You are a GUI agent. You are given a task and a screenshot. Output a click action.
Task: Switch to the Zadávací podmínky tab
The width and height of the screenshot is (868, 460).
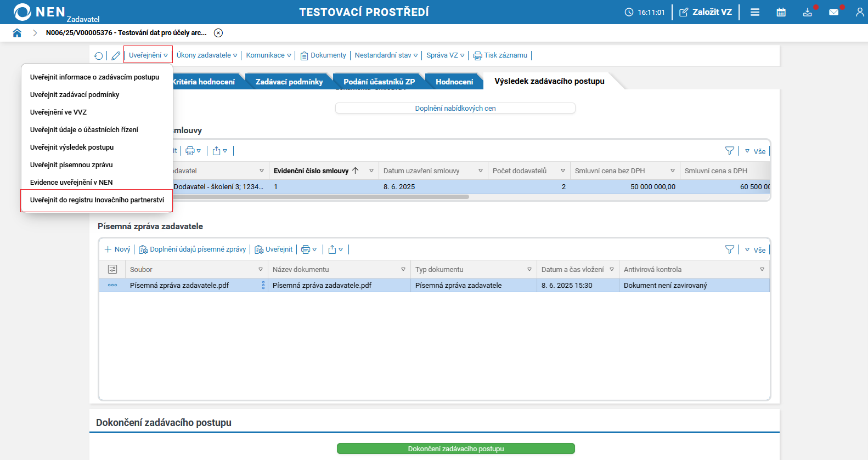(x=289, y=82)
